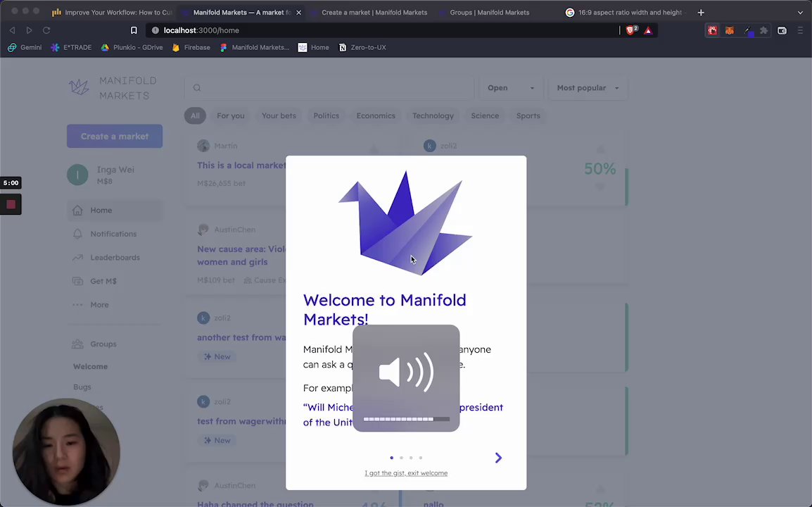812x507 pixels.
Task: Click Martin's avatar on market card
Action: point(203,146)
